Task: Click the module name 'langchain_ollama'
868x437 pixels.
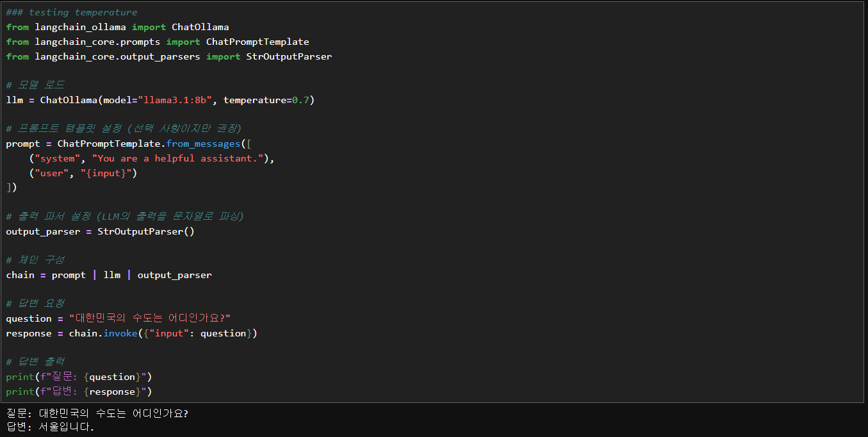Action: 80,27
